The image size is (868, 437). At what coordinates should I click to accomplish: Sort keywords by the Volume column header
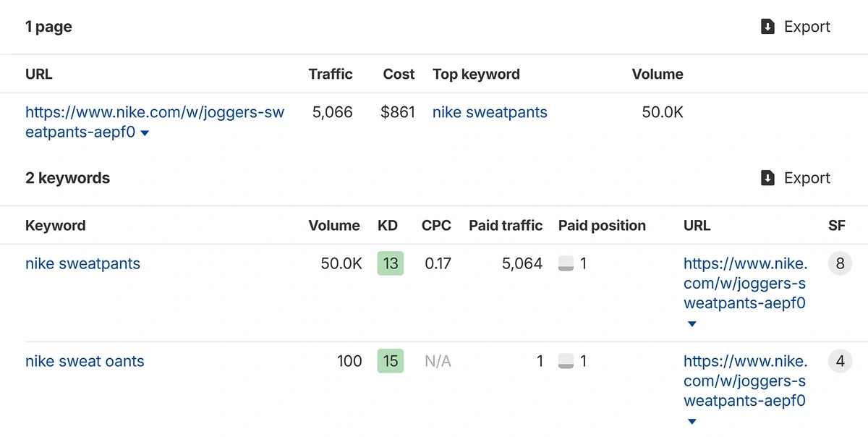click(x=334, y=225)
